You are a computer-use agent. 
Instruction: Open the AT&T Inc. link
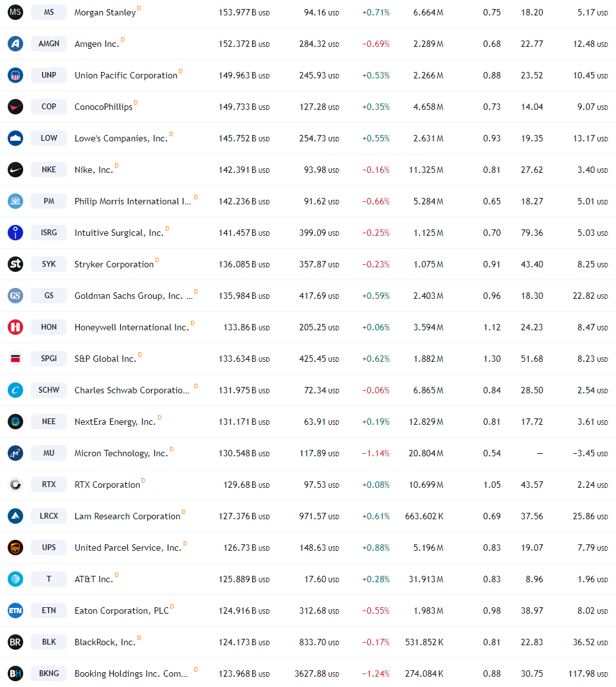pyautogui.click(x=94, y=580)
